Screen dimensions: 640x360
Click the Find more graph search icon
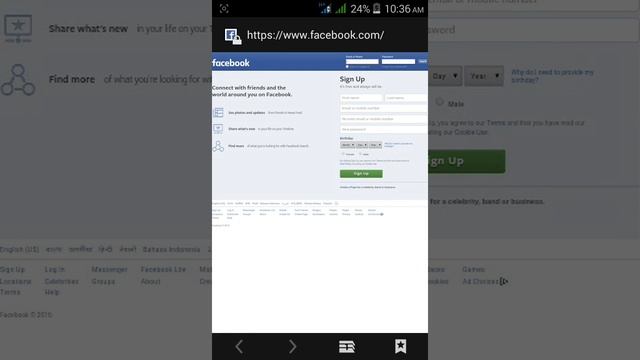[218, 146]
